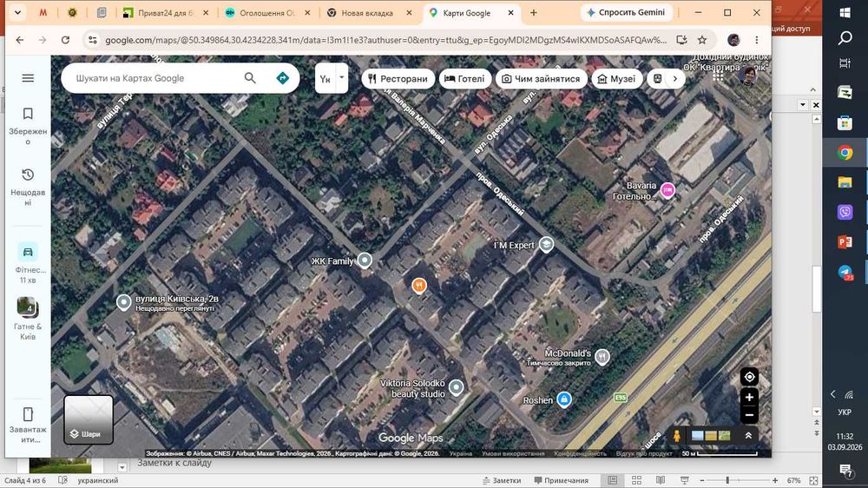This screenshot has height=488, width=868.
Task: Select the ЖК Family map marker
Action: coord(365,260)
